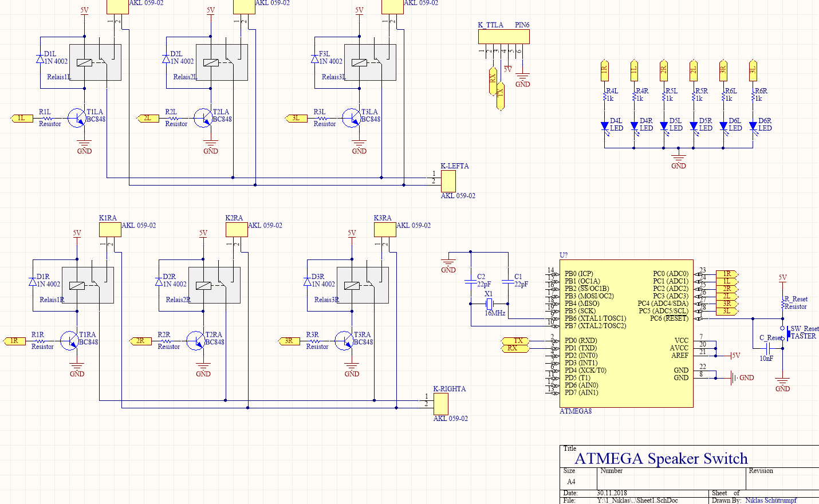This screenshot has height=504, width=819.
Task: Click the K-RIGHTA connector block
Action: click(440, 404)
